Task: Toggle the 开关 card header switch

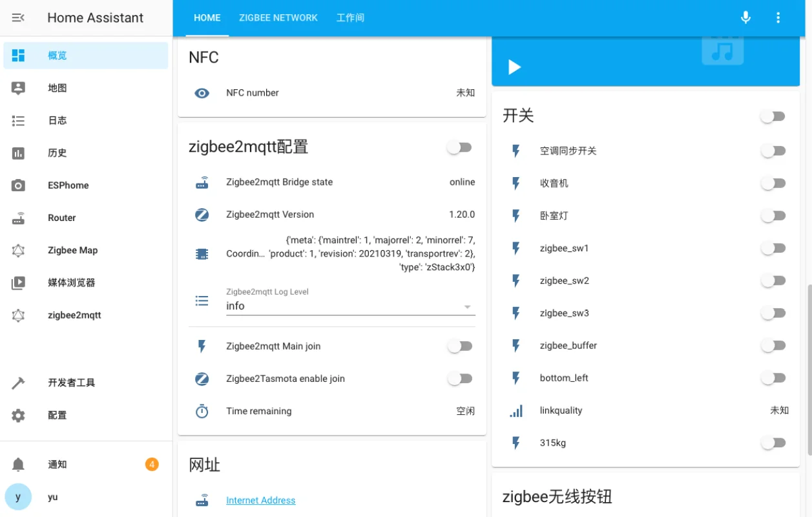Action: (773, 116)
